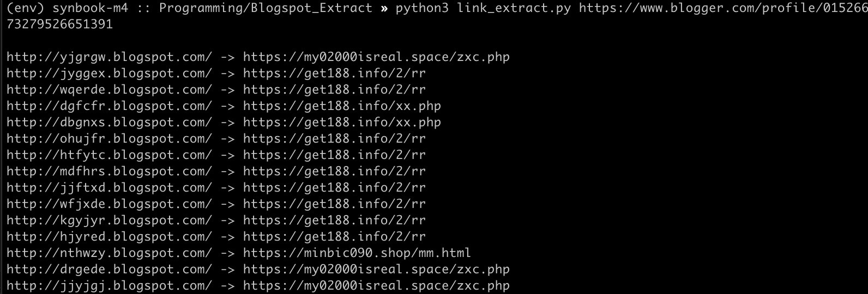Click the first my02000isreal.space/zxc.php link
868x294 pixels.
(376, 57)
